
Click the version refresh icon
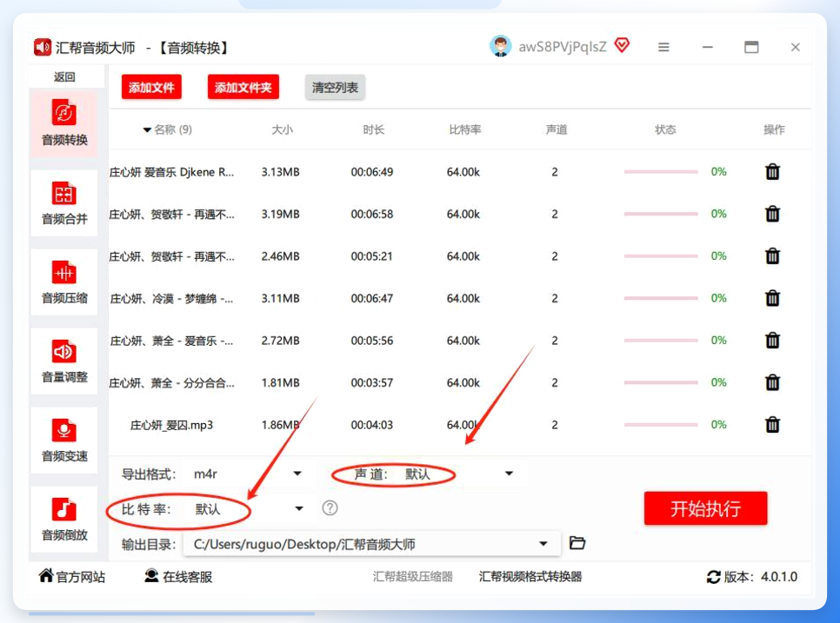tap(714, 577)
